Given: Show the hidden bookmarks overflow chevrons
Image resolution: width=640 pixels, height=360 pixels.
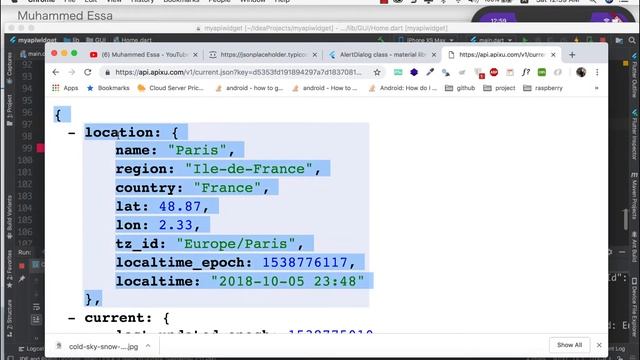Looking at the screenshot, I should tap(596, 88).
